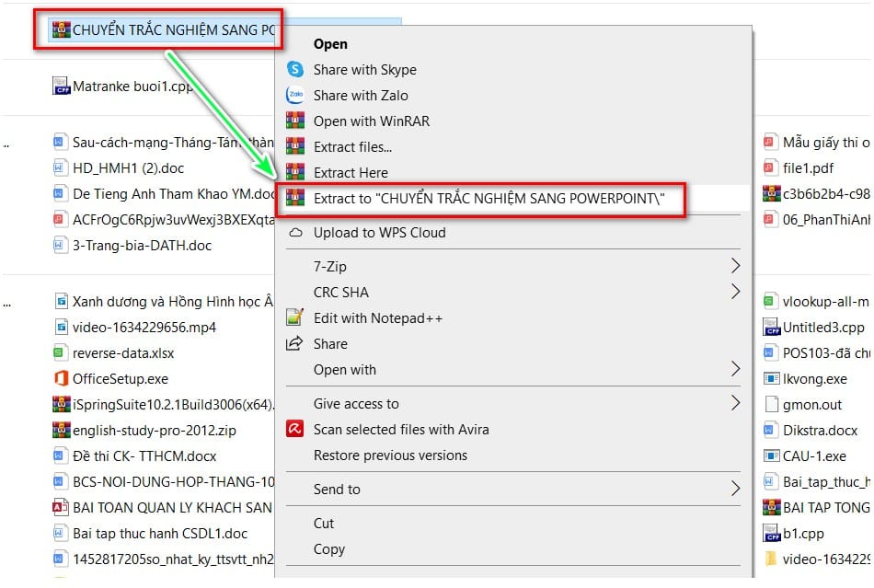Select the file b1.cpp

(794, 534)
